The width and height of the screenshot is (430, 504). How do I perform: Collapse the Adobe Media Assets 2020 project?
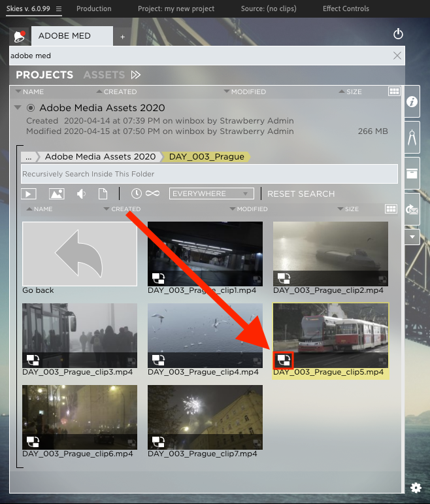[x=18, y=108]
